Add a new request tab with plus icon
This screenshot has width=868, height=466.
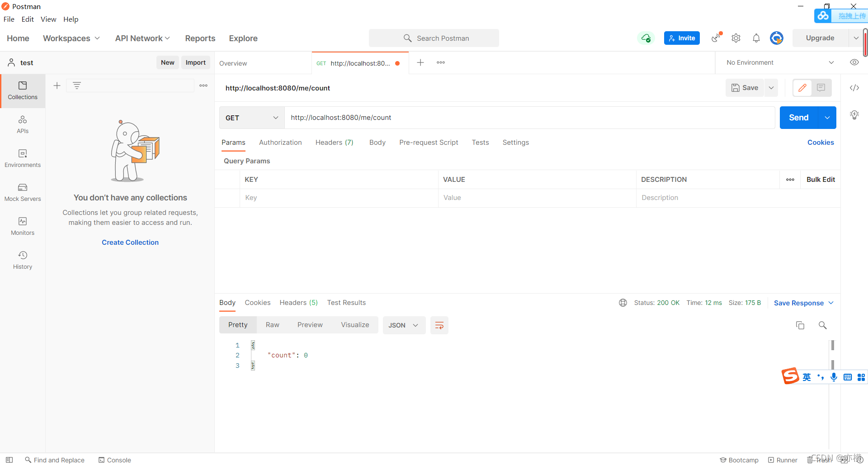(420, 62)
